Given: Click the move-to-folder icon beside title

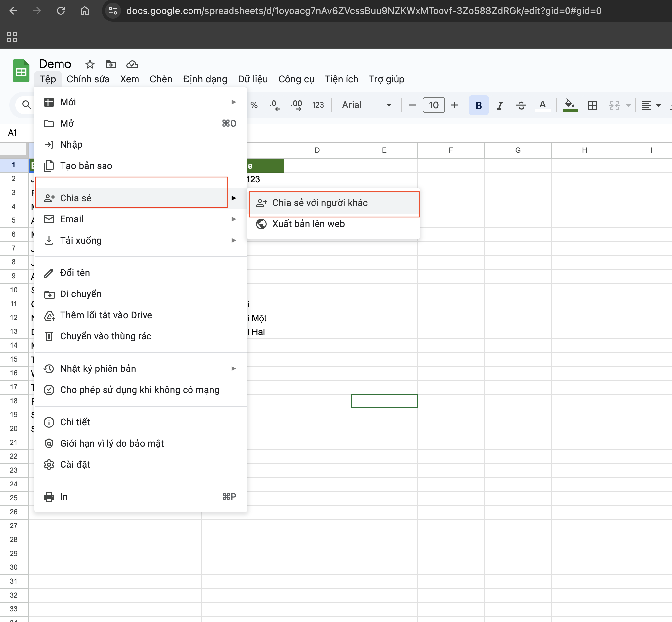Looking at the screenshot, I should [x=111, y=64].
